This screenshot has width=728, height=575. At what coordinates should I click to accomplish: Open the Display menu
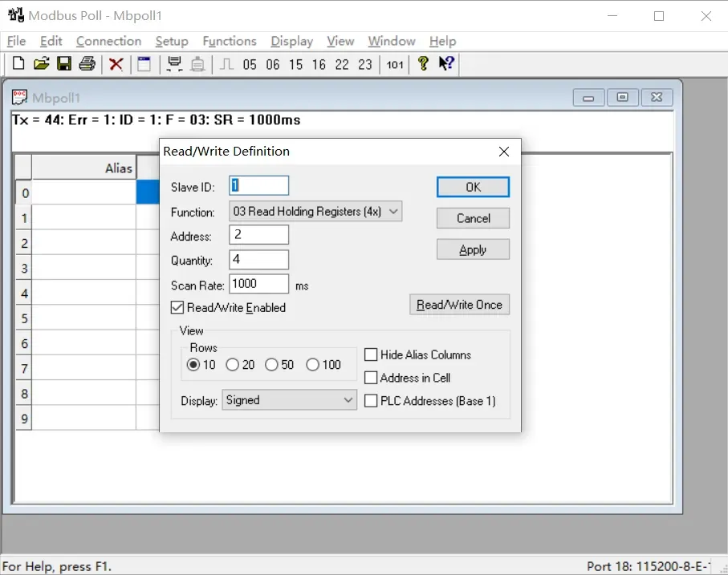[x=292, y=41]
